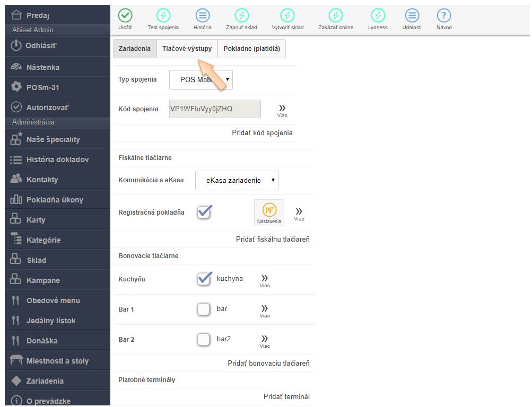Click the Kód spojenia input field
The height and width of the screenshot is (407, 532).
[x=215, y=109]
